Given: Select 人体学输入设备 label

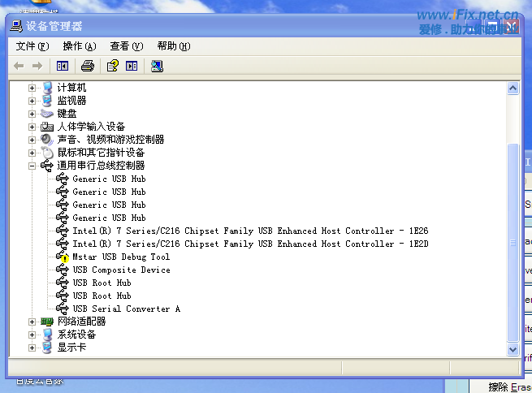Looking at the screenshot, I should click(x=91, y=127).
